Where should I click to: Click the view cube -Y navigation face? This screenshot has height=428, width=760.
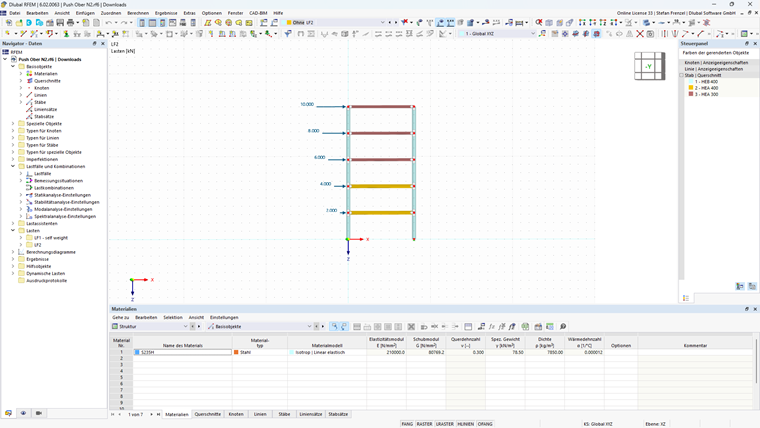[x=648, y=66]
